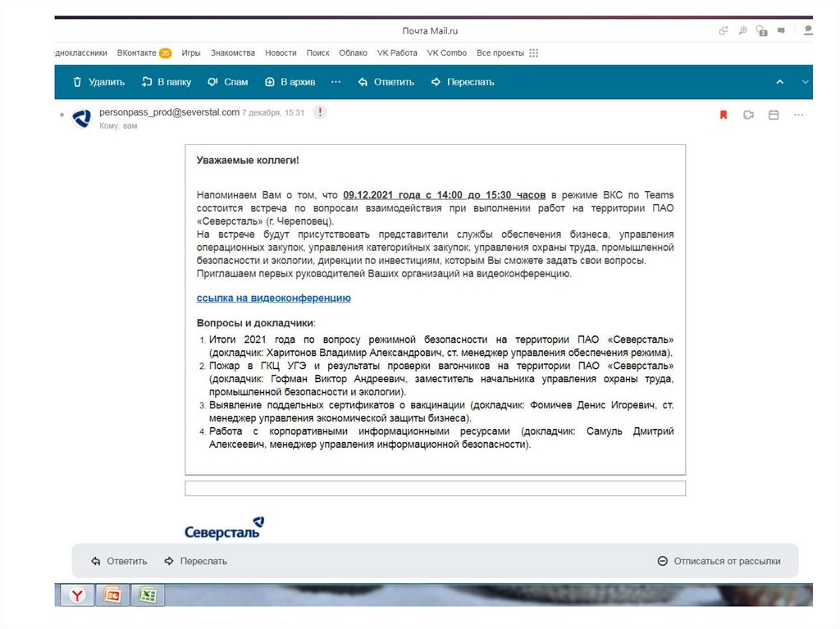Screen dimensions: 840x629
Task: Open the toolbar three-dots menu
Action: pyautogui.click(x=336, y=82)
